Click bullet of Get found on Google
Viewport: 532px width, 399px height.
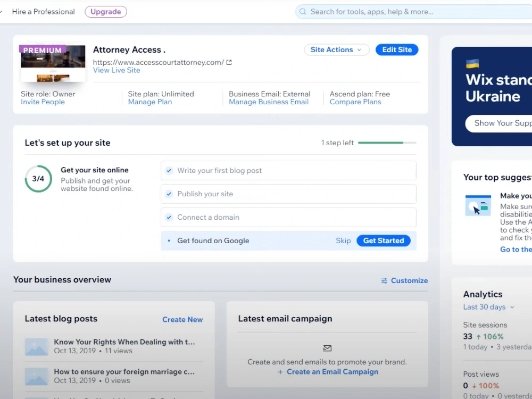point(169,240)
